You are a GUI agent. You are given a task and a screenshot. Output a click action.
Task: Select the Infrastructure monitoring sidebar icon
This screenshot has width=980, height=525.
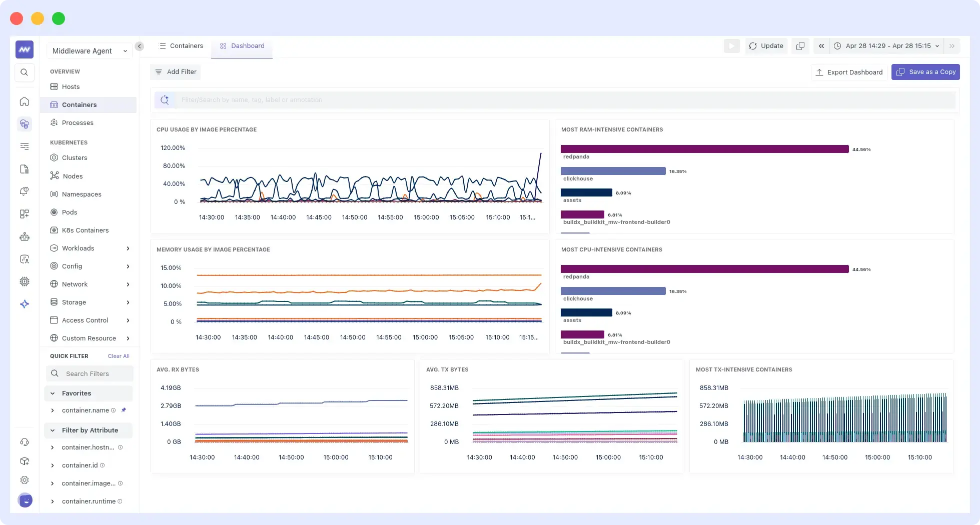pyautogui.click(x=25, y=124)
